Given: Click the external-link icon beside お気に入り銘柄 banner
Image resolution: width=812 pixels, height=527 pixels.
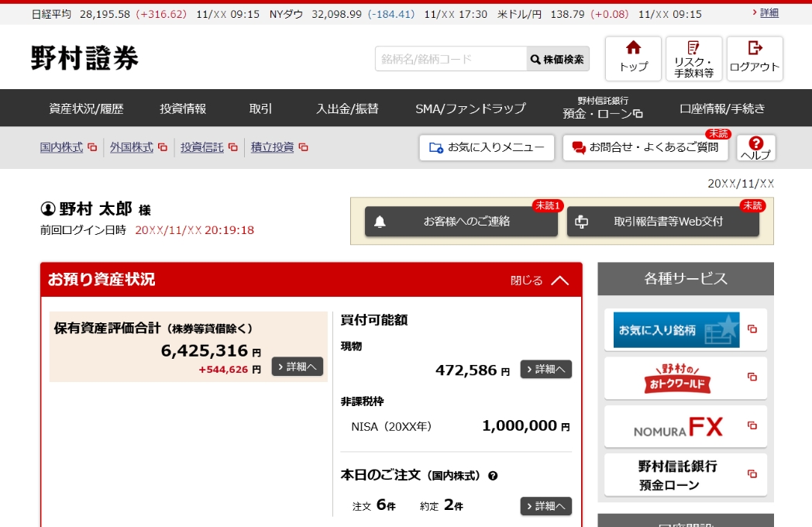Looking at the screenshot, I should pyautogui.click(x=752, y=329).
